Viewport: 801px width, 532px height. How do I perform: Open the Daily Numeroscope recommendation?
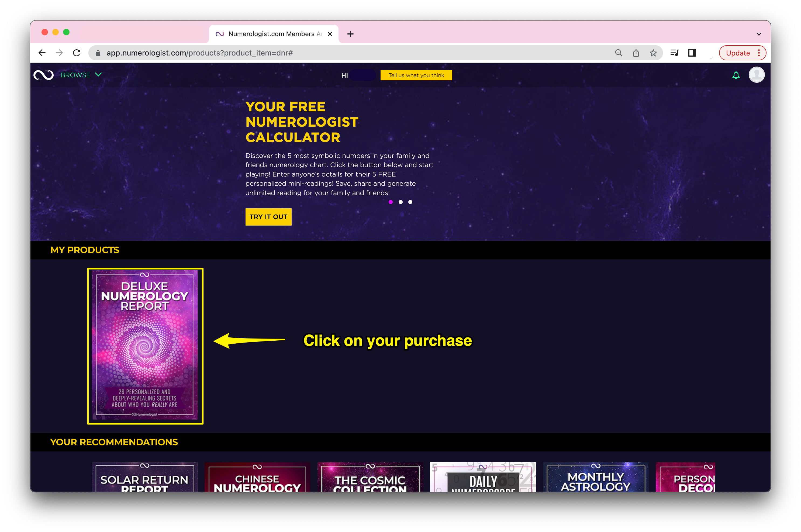point(483,477)
